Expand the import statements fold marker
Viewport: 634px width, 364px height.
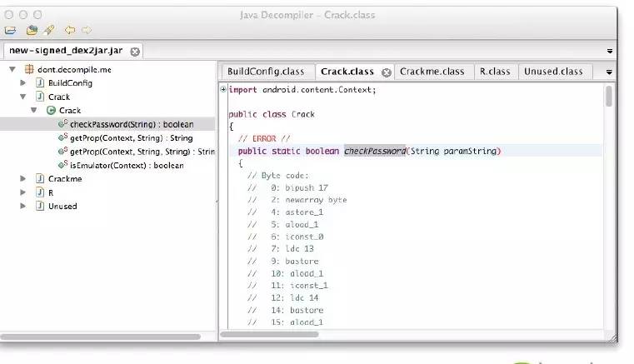click(x=223, y=90)
